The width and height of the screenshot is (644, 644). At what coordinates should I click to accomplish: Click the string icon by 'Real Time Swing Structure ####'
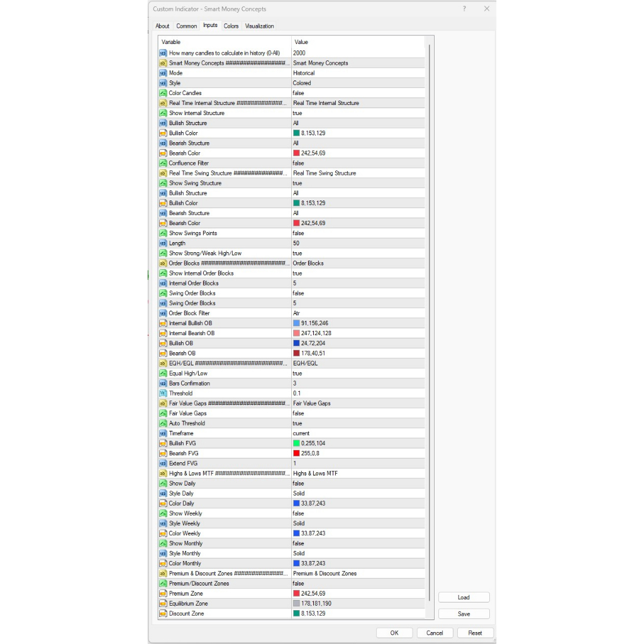click(163, 173)
